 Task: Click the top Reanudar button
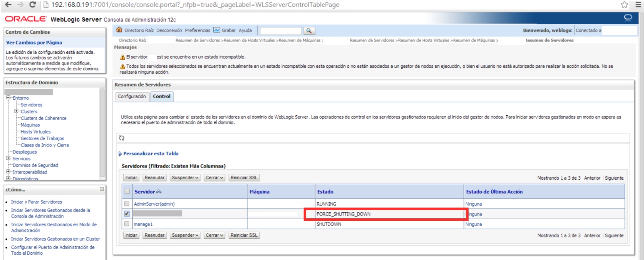154,178
